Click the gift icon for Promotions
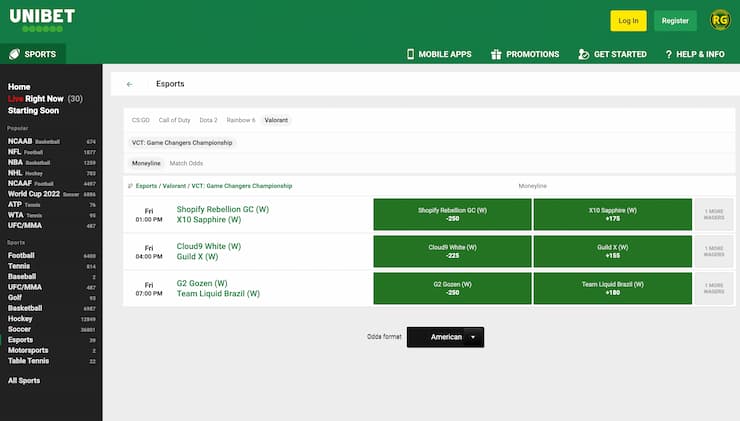740x421 pixels. pos(496,54)
